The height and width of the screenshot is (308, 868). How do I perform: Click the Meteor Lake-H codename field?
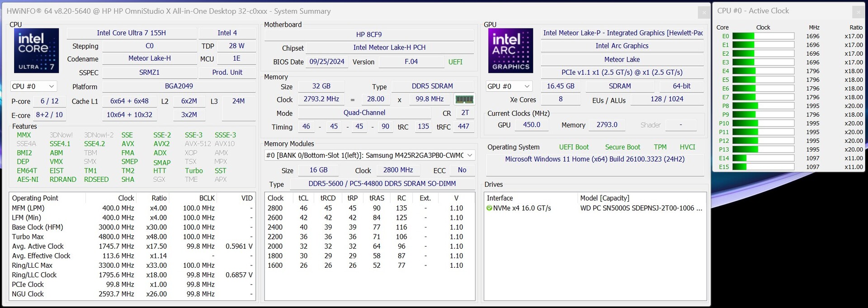[150, 58]
